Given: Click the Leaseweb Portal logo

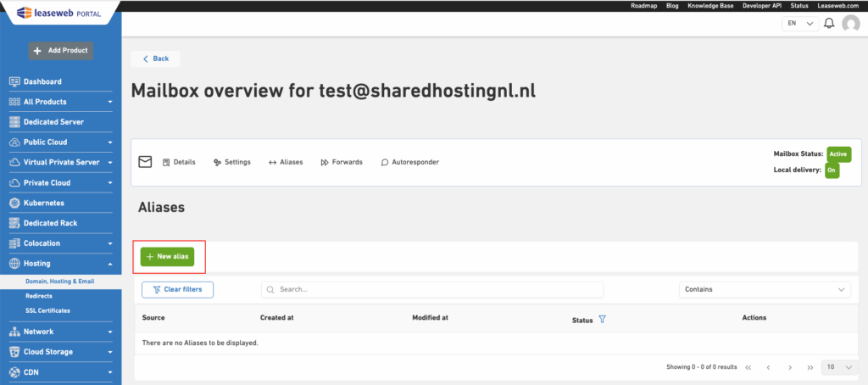Looking at the screenshot, I should pos(58,12).
